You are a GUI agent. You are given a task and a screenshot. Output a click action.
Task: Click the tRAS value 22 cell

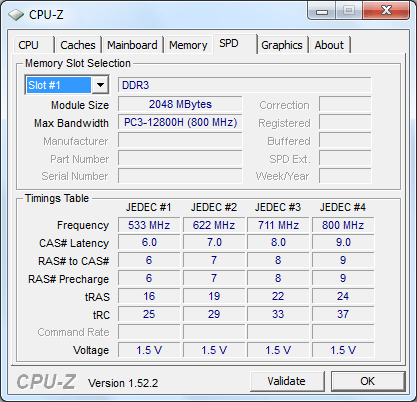pos(278,296)
